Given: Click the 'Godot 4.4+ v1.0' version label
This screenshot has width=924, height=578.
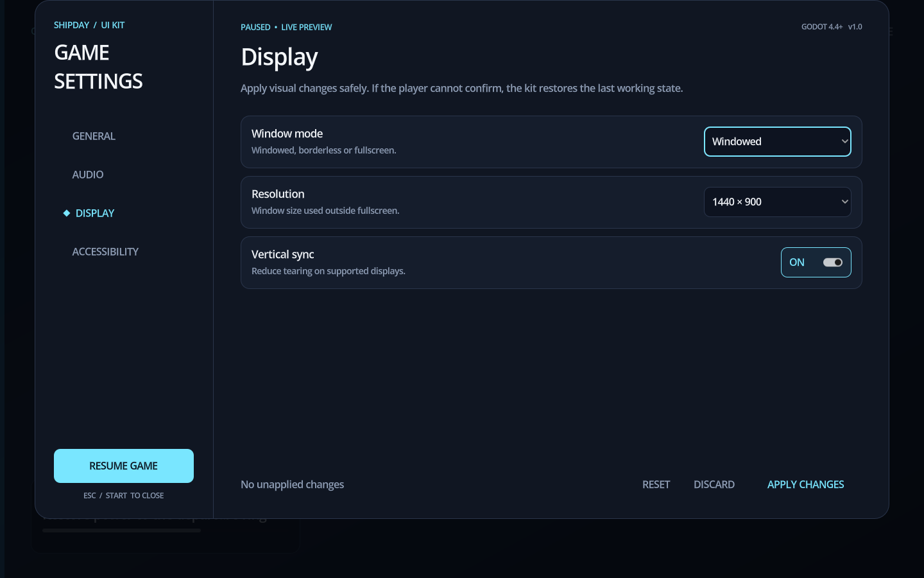Looking at the screenshot, I should 832,27.
